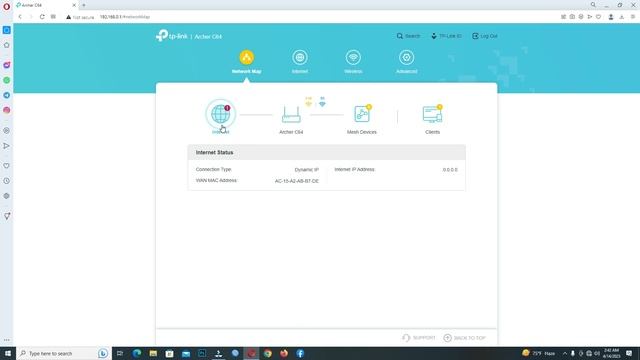Screen dimensions: 640x360
Task: Click the Dynamic IP connection type value
Action: click(307, 169)
